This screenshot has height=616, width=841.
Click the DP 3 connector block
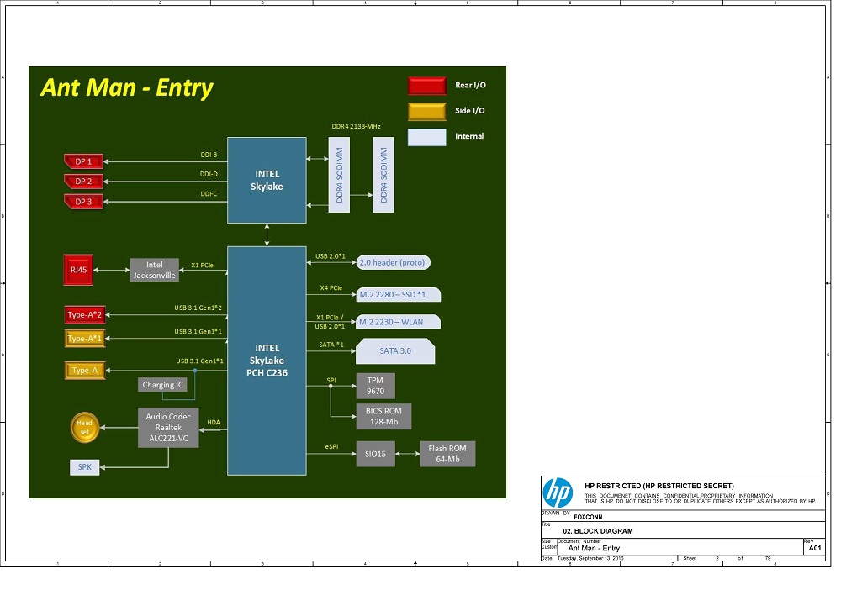pos(83,202)
